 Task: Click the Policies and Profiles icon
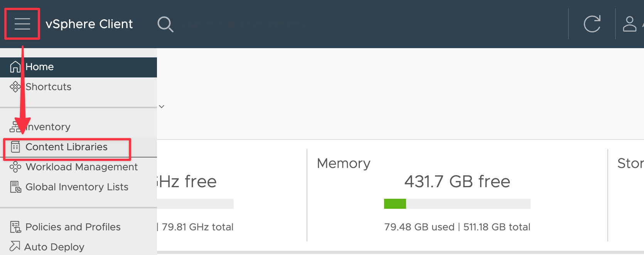click(15, 227)
